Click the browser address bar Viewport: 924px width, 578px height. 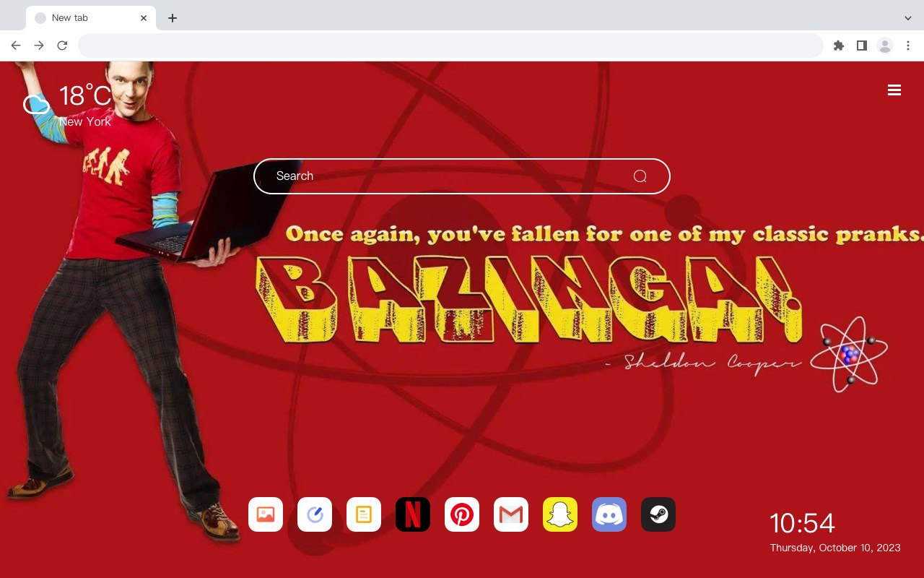coord(450,46)
